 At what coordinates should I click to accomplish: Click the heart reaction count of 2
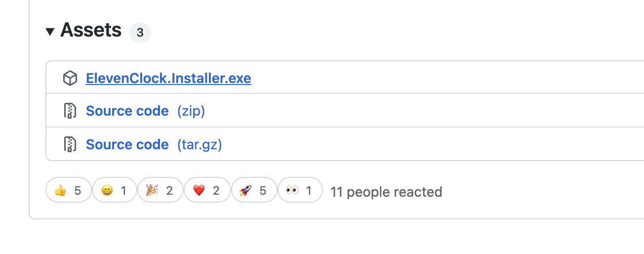click(216, 191)
